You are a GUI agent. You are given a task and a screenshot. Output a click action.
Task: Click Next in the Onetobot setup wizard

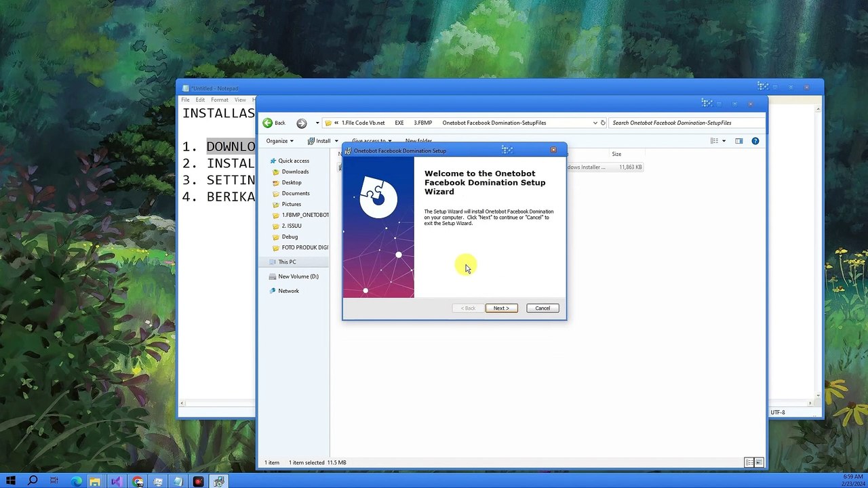501,308
